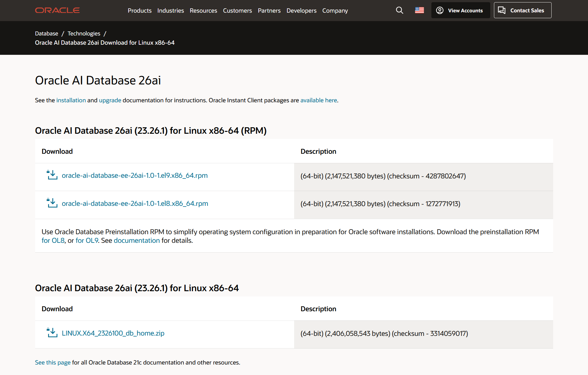588x375 pixels.
Task: Open the installation documentation link
Action: (x=71, y=100)
